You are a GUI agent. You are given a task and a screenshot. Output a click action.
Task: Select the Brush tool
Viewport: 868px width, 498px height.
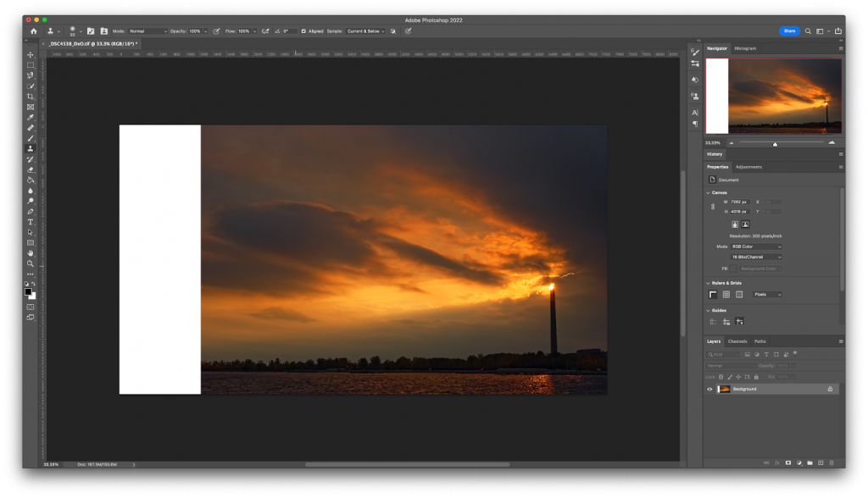[x=30, y=139]
